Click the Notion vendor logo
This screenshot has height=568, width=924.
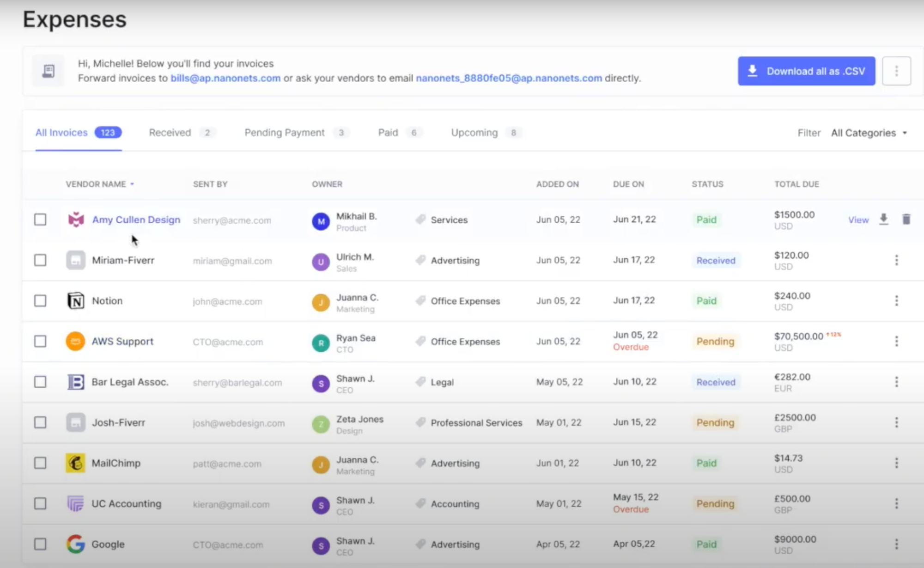click(76, 301)
